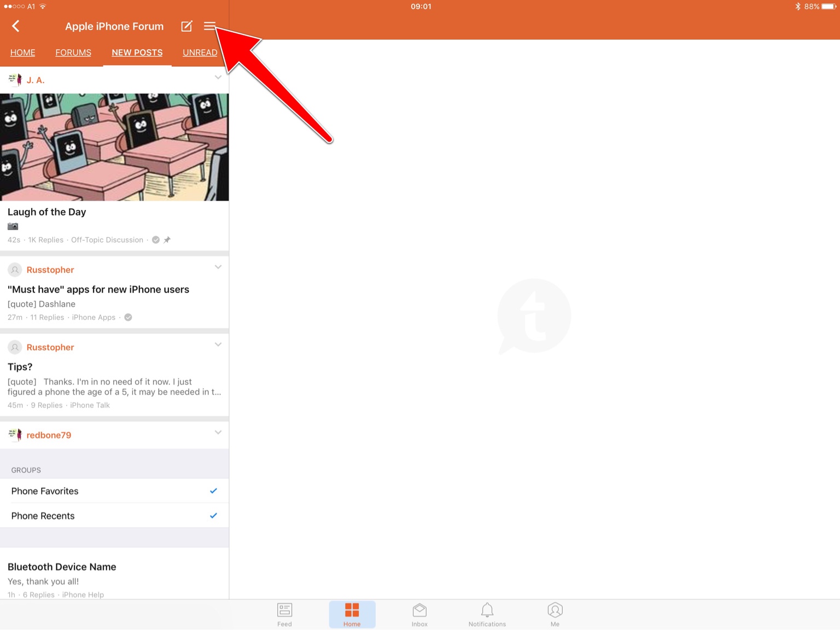Open the Me profile icon
Image resolution: width=840 pixels, height=630 pixels.
click(x=555, y=614)
